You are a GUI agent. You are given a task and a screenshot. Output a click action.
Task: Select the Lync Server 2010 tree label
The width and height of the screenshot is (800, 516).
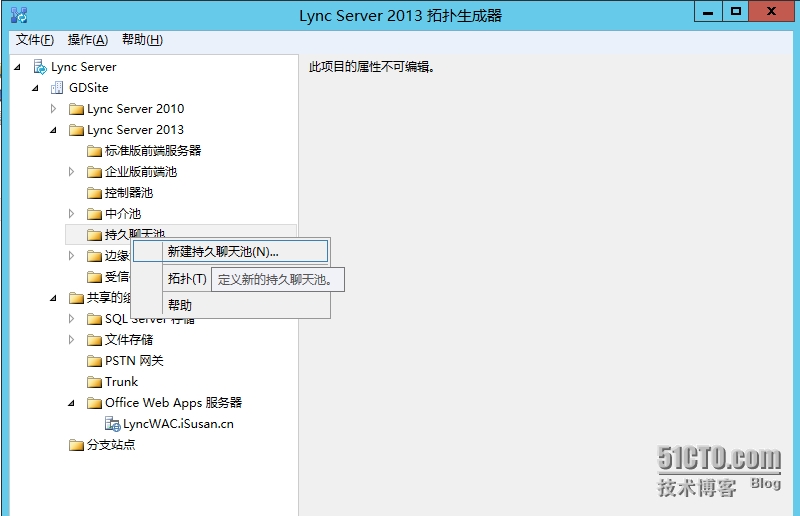[135, 109]
